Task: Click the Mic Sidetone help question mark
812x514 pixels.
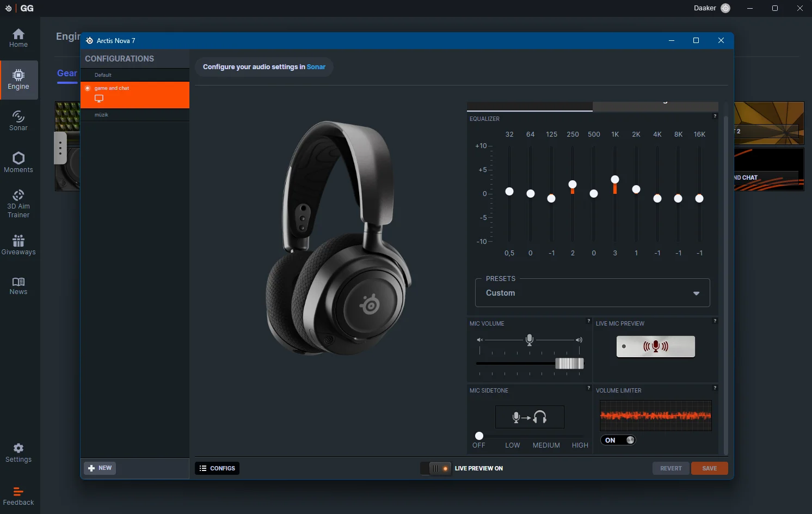Action: click(589, 388)
